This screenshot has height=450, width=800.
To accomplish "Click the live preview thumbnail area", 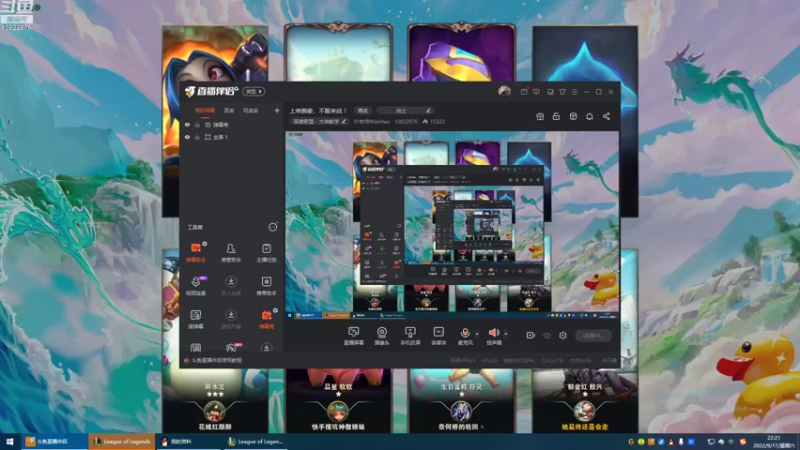I will click(452, 226).
